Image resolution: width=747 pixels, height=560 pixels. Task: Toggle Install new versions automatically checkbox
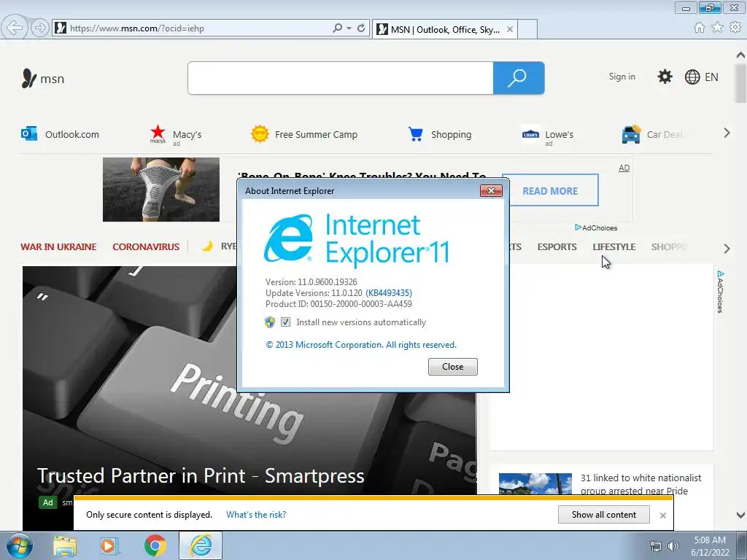285,322
